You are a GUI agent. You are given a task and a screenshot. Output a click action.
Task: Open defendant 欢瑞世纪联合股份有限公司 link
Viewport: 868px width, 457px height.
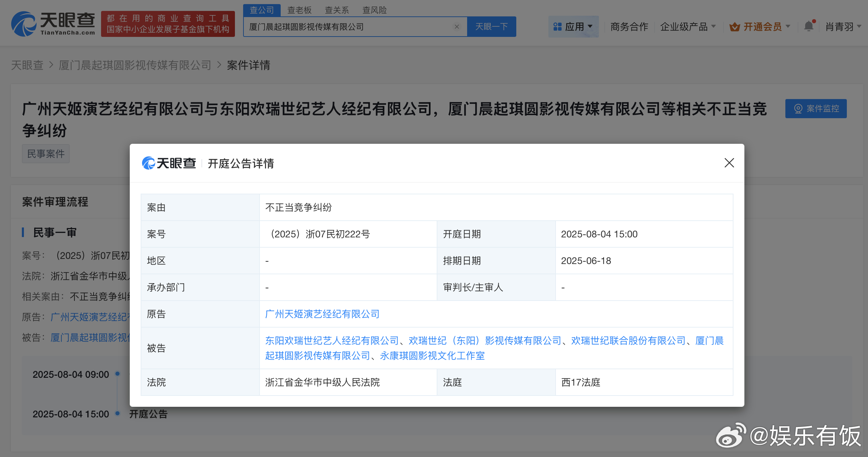tap(628, 341)
